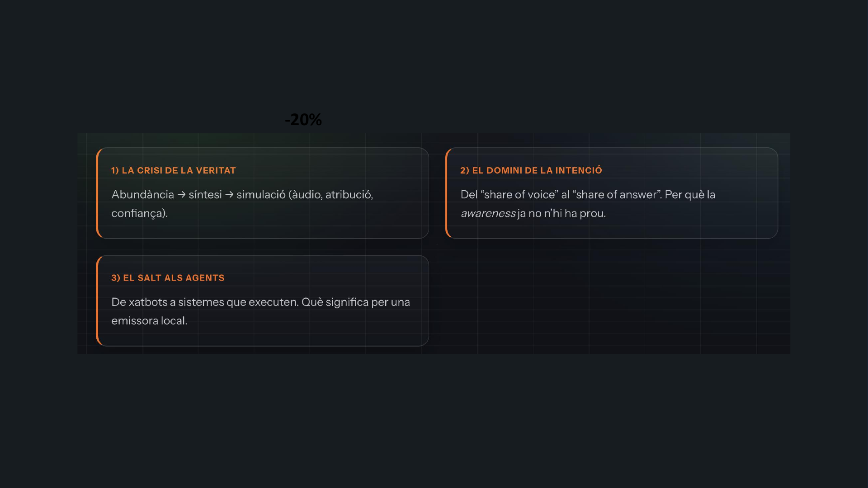The image size is (868, 488).
Task: Click orange accent bar of "La crisi de la veritat" card
Action: tap(97, 193)
